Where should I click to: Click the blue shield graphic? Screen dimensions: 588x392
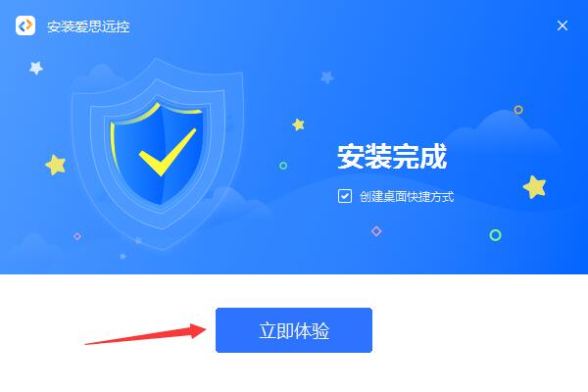click(158, 154)
